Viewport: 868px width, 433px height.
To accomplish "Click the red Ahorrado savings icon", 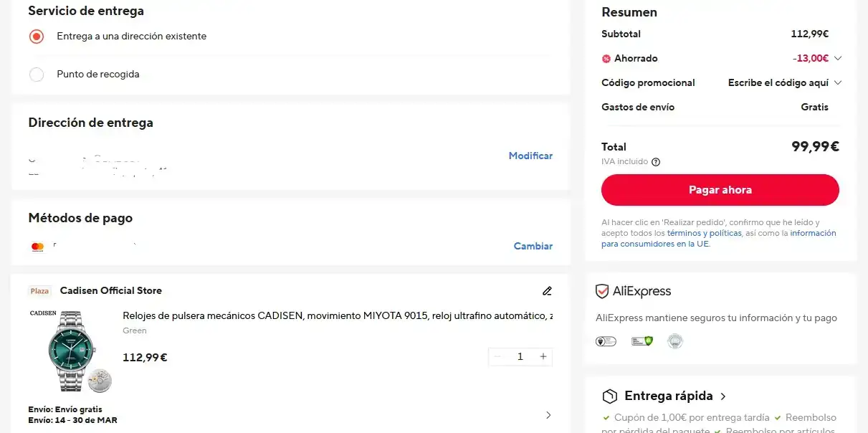I will [606, 59].
